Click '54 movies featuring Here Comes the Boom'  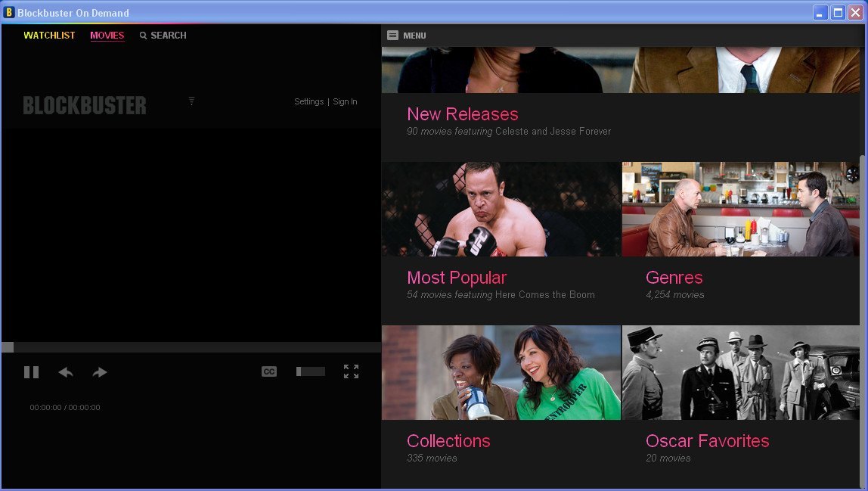pos(501,295)
